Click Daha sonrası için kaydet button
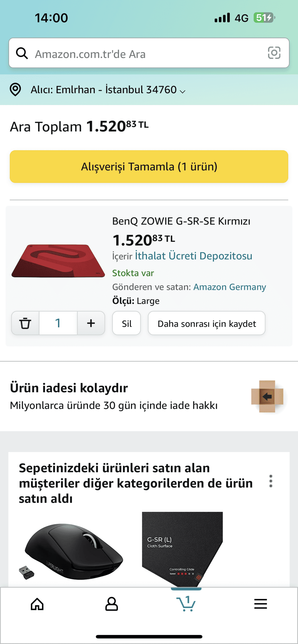Image resolution: width=298 pixels, height=644 pixels. coord(206,323)
